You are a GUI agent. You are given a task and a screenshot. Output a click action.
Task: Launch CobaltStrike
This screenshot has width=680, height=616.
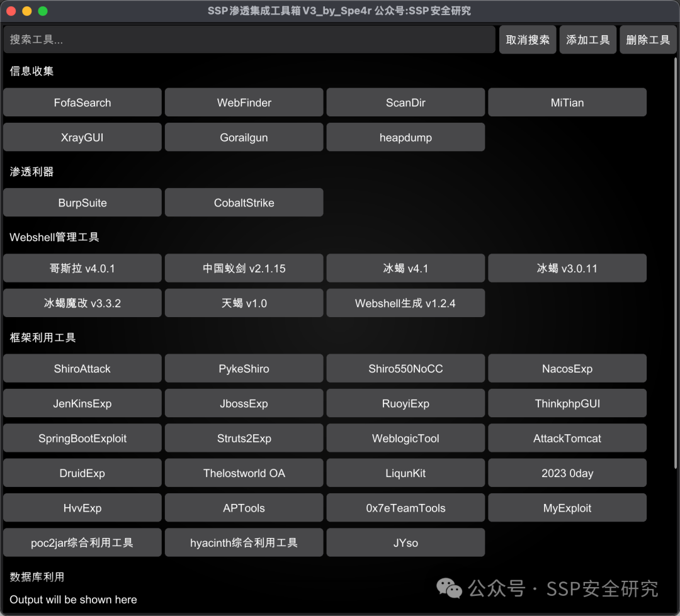coord(244,203)
